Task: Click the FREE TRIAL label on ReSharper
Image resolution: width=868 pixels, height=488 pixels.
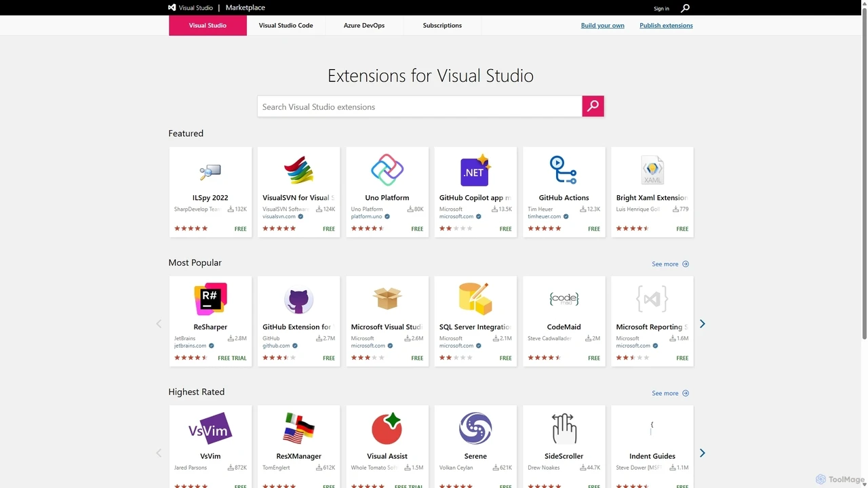Action: (x=232, y=358)
